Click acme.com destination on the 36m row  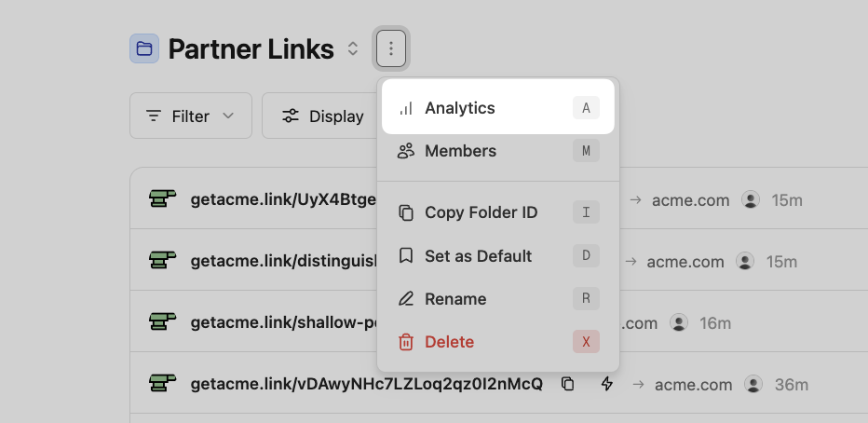pos(693,385)
